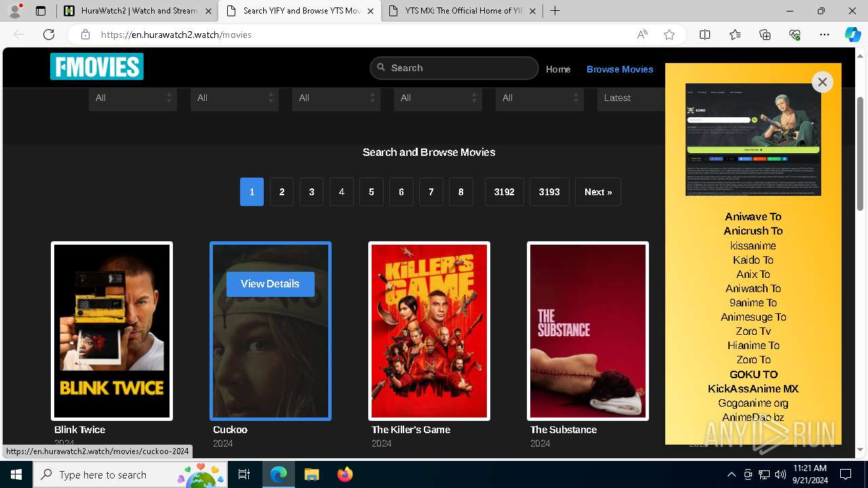The height and width of the screenshot is (488, 868).
Task: Click View Details on Cuckoo
Action: click(x=270, y=284)
